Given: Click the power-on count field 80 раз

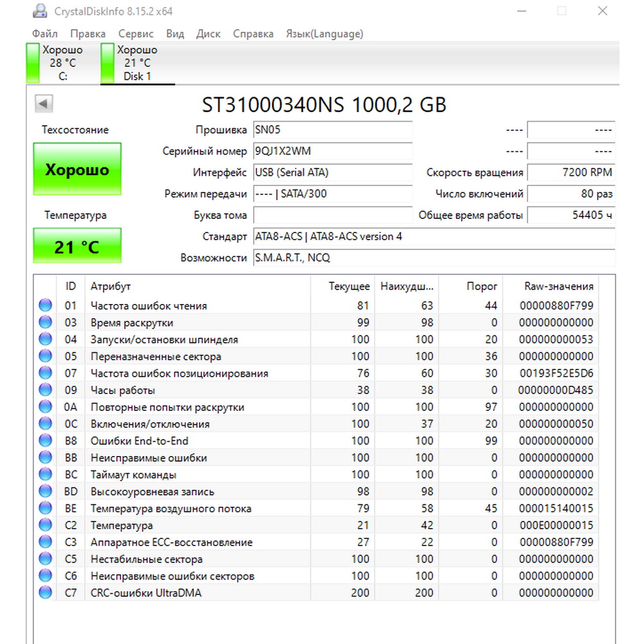Looking at the screenshot, I should 571,194.
